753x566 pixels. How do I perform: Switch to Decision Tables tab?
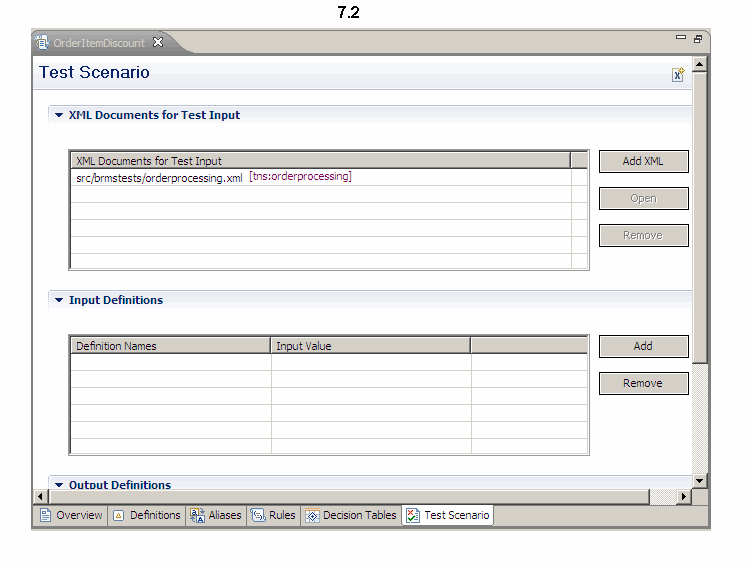tap(351, 516)
